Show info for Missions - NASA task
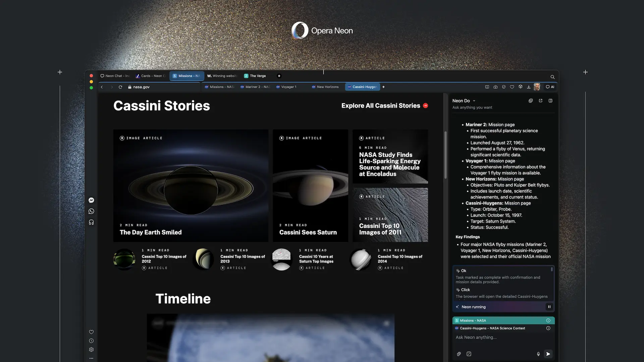 [549, 320]
